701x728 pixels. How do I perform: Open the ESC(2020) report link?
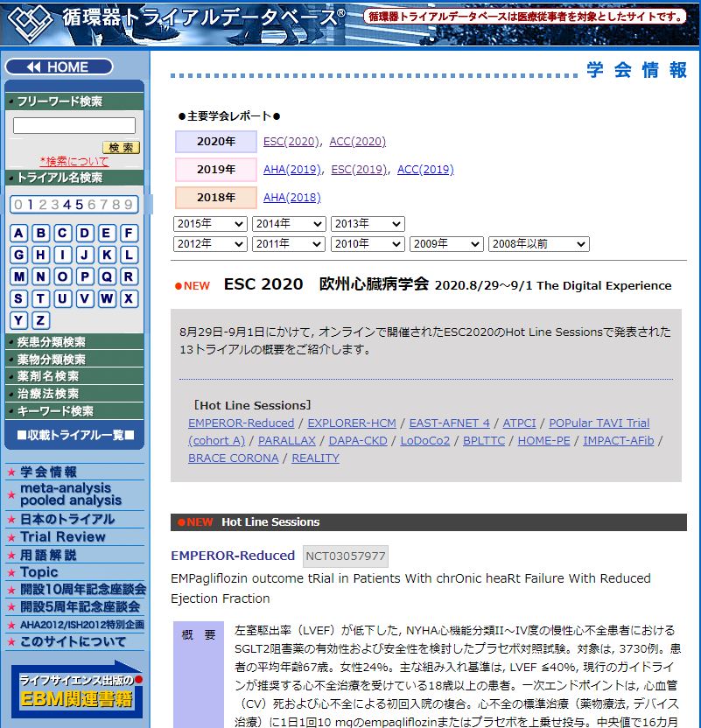tap(291, 142)
